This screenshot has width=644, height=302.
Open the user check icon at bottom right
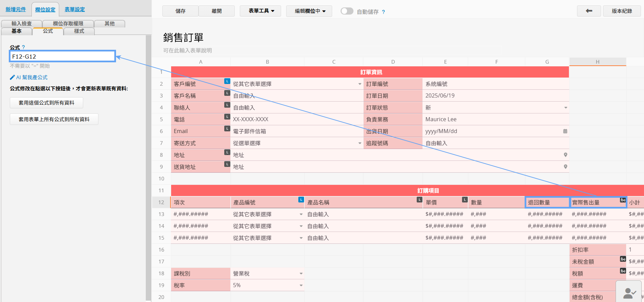pos(629,293)
